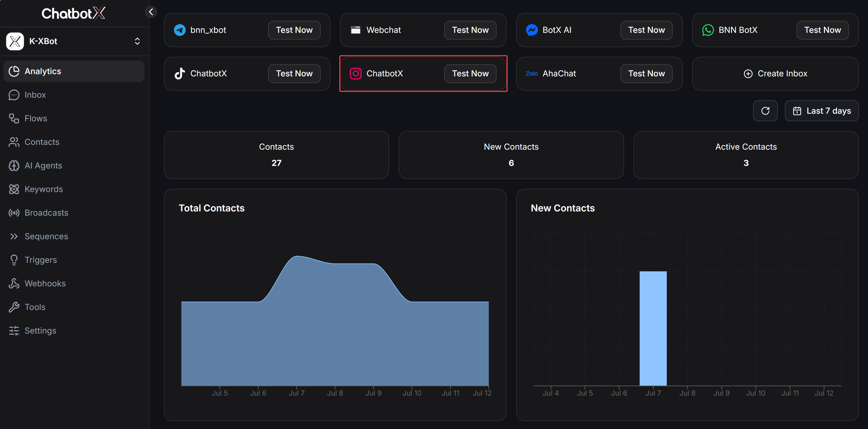Click Test Now for BotX AI

coord(646,30)
